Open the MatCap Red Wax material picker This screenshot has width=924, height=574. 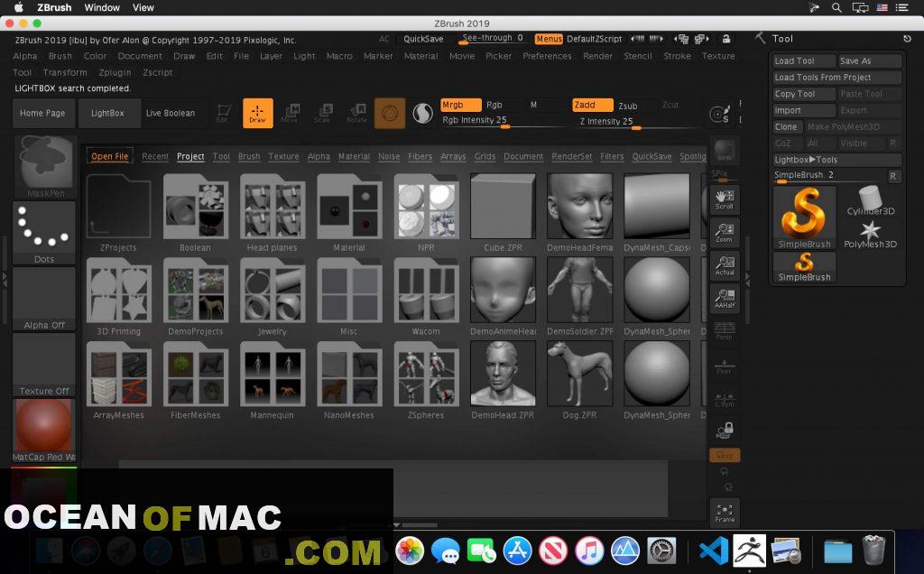pyautogui.click(x=44, y=430)
